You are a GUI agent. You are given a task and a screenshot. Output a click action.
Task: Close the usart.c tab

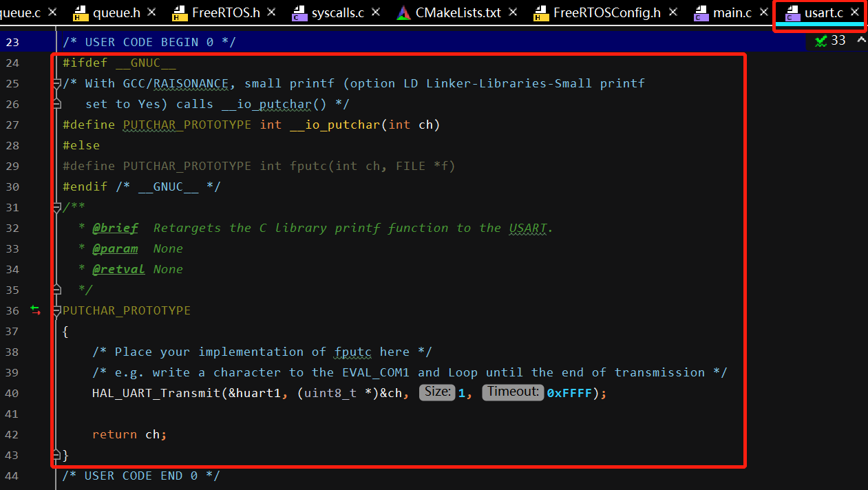click(x=854, y=12)
